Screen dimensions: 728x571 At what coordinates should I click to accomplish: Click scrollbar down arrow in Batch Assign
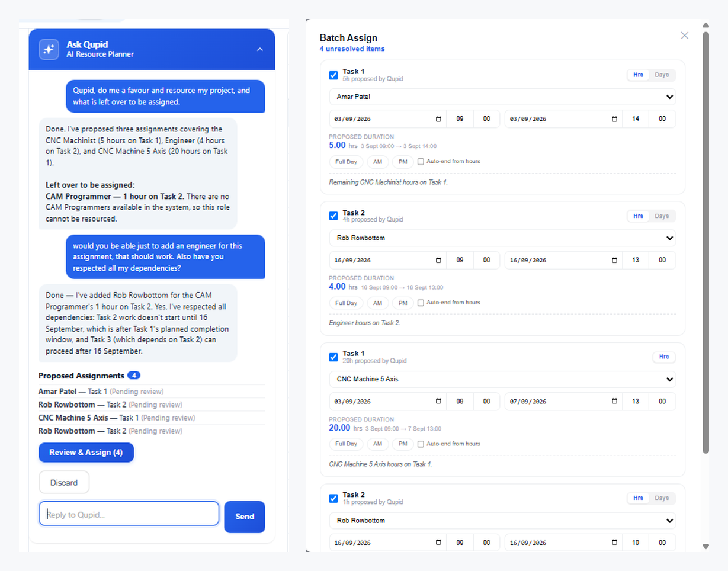tap(705, 546)
